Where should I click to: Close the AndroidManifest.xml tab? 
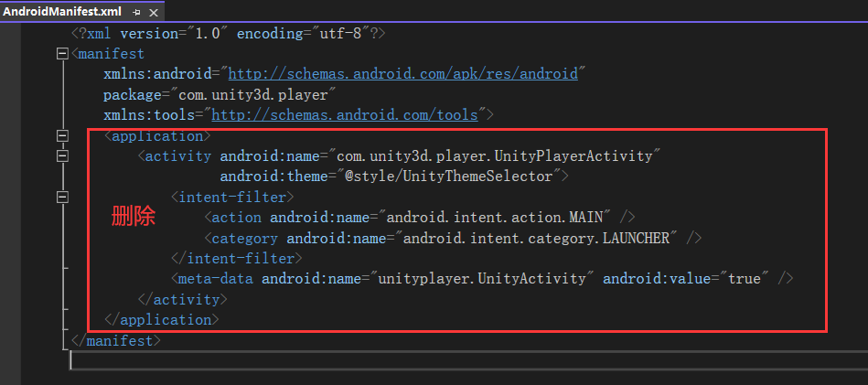coord(154,12)
